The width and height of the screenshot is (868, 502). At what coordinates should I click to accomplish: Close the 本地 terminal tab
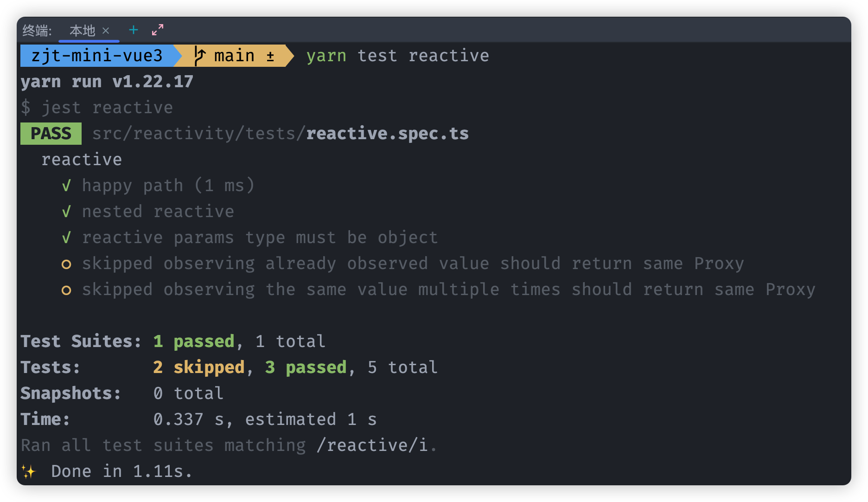pos(106,31)
